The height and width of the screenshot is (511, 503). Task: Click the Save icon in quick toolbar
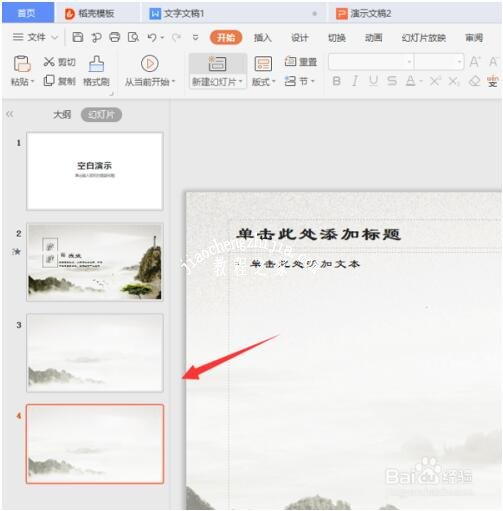point(78,37)
